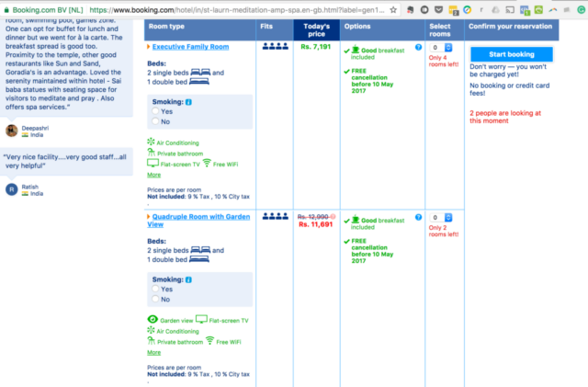This screenshot has width=588, height=387.
Task: Open the yellow extension with badge 2
Action: pos(453,10)
